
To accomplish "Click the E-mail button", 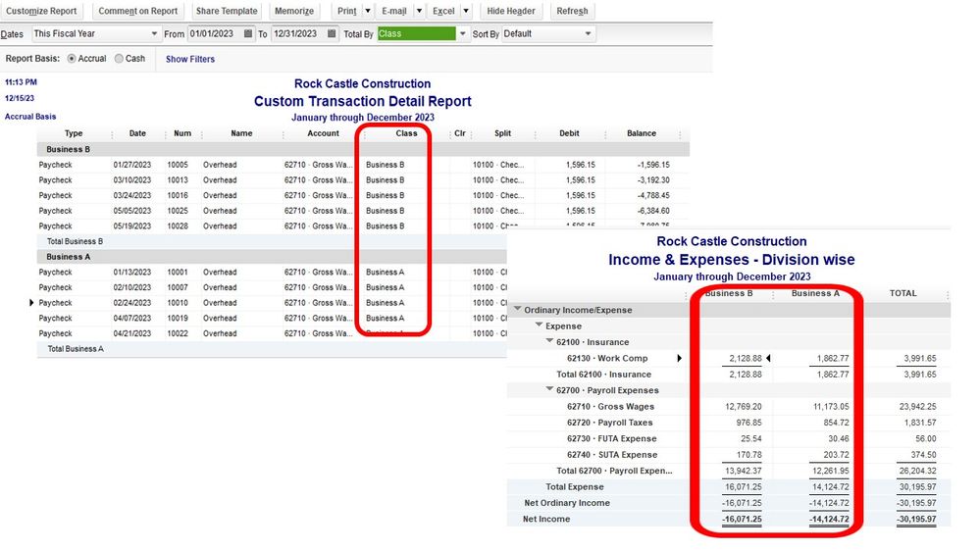I will (x=394, y=11).
